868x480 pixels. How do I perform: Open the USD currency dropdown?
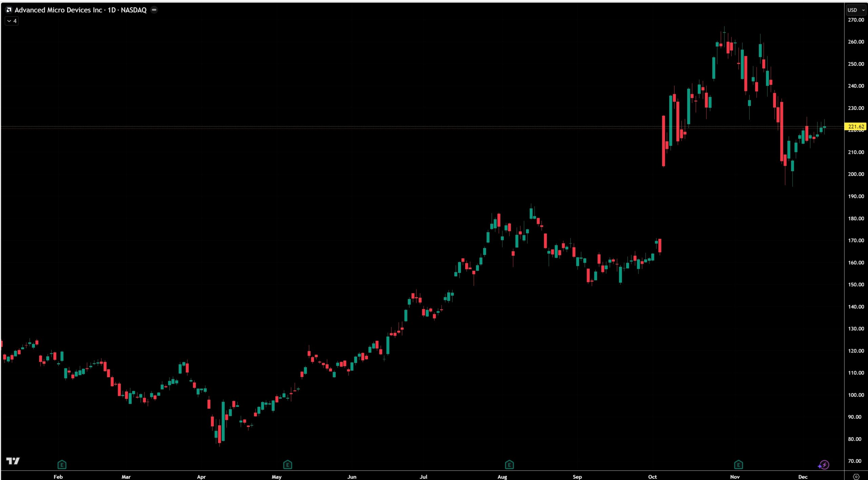tap(856, 10)
